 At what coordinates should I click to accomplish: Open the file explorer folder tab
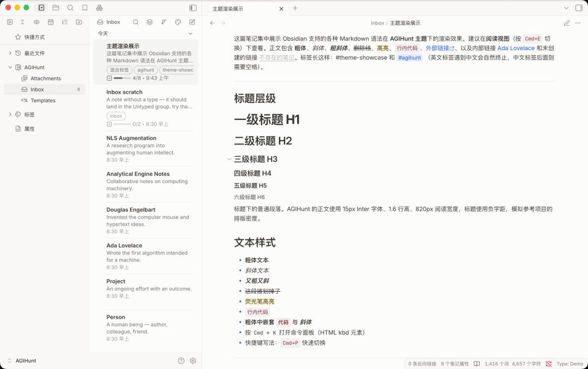(56, 8)
